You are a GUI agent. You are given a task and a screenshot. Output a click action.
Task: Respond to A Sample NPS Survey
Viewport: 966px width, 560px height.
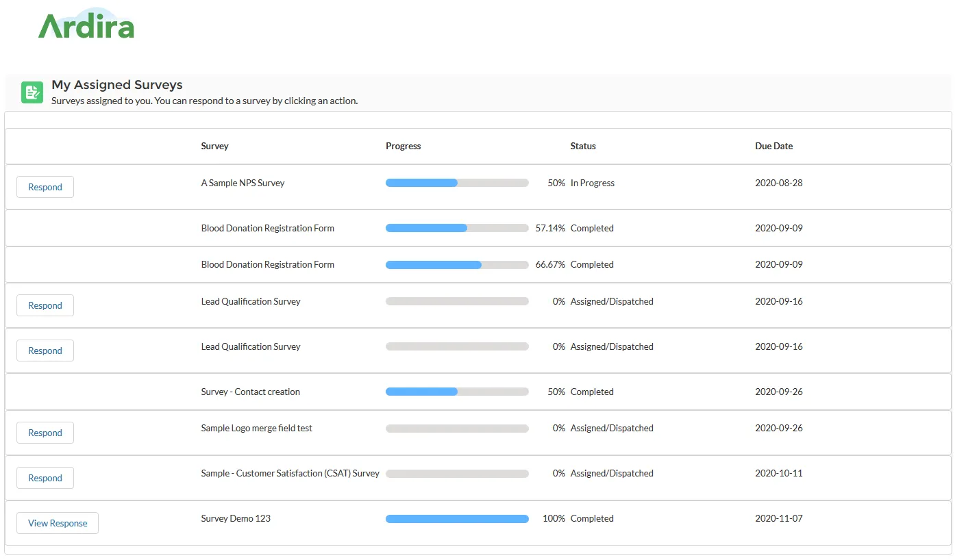[45, 187]
